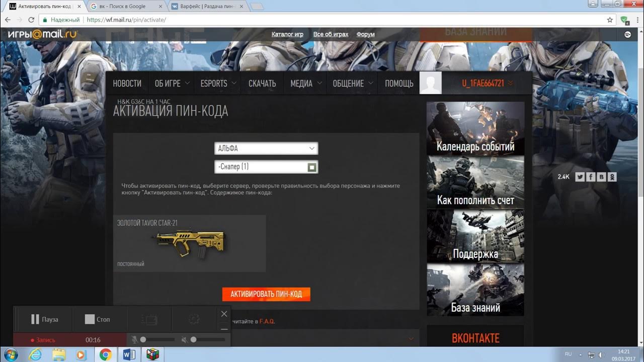The width and height of the screenshot is (644, 362).
Task: Click the 12+ age rating badge
Action: point(628,34)
